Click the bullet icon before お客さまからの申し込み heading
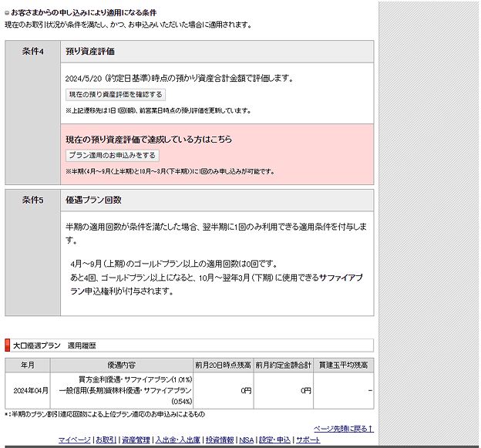The width and height of the screenshot is (481, 448). pos(7,13)
